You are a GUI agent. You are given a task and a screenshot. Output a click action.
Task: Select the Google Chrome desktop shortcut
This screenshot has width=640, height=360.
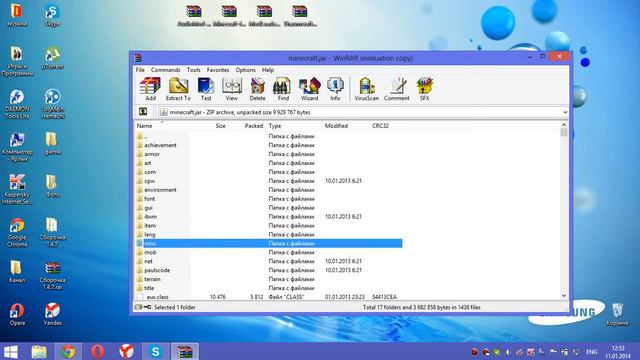tap(17, 232)
